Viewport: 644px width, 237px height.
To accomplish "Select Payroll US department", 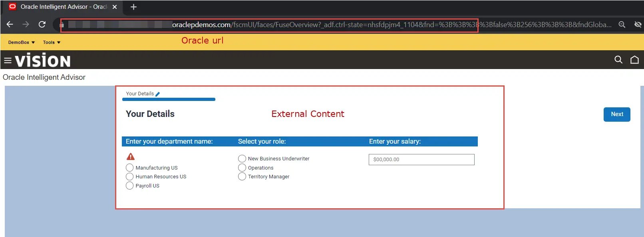I will coord(129,186).
